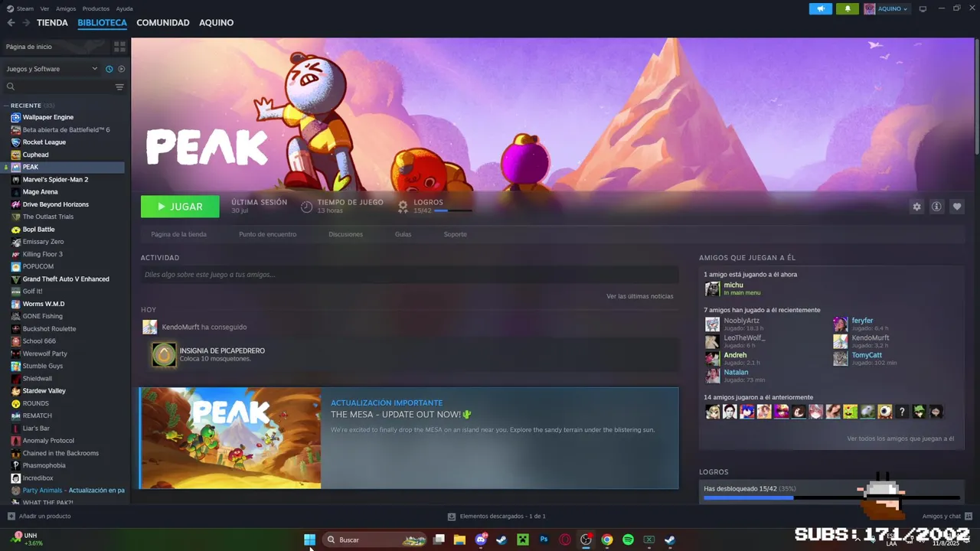Open the Steam menu

coord(21,8)
